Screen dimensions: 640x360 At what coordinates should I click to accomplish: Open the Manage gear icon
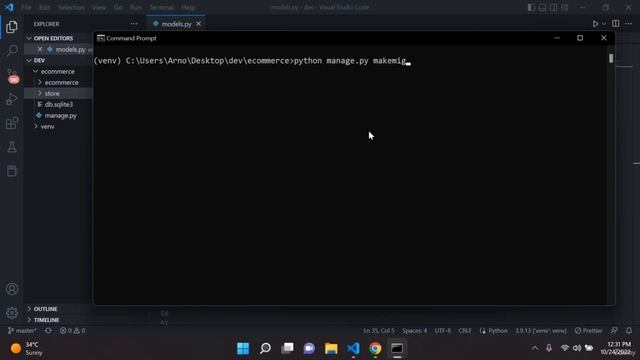click(12, 313)
